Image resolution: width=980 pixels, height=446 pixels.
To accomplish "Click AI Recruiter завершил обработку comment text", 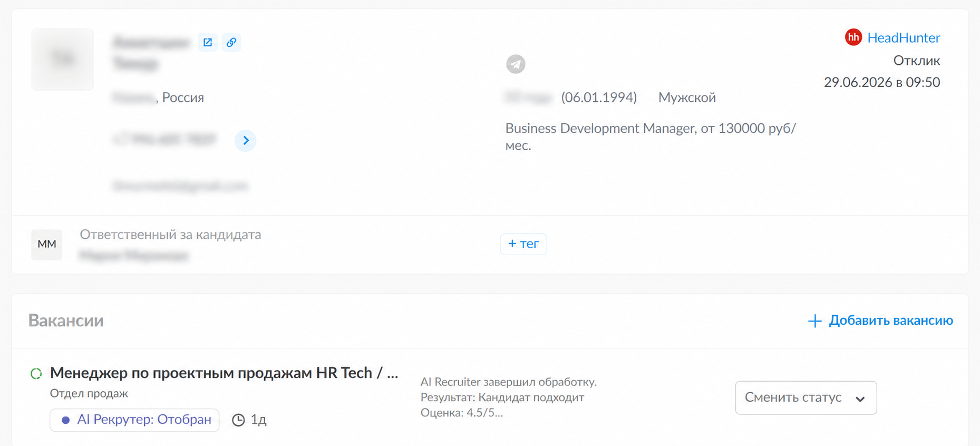I will pyautogui.click(x=509, y=382).
